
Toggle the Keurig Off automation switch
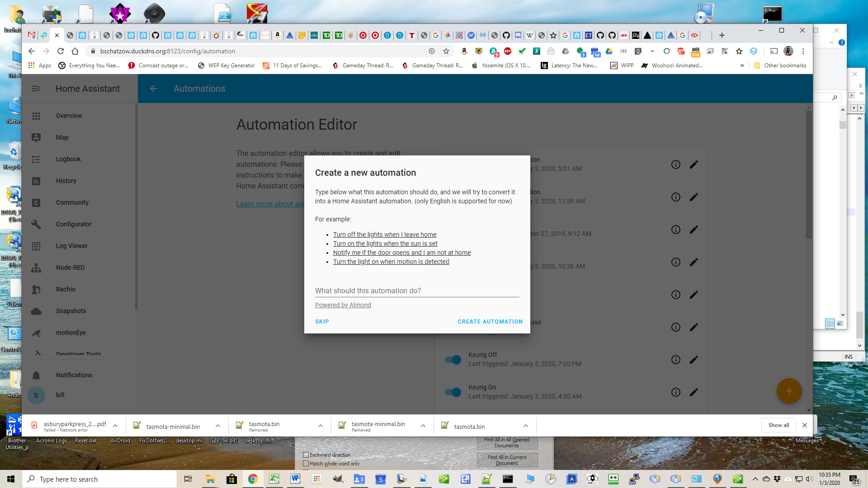coord(453,360)
